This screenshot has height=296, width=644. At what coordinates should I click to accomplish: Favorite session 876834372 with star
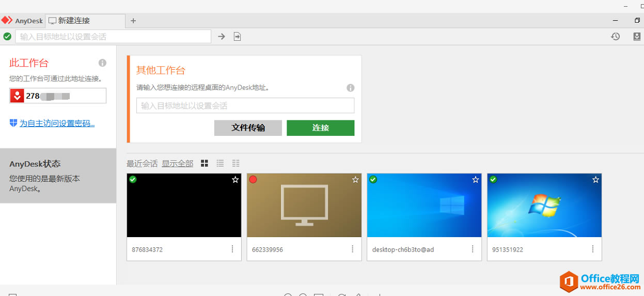pos(235,180)
